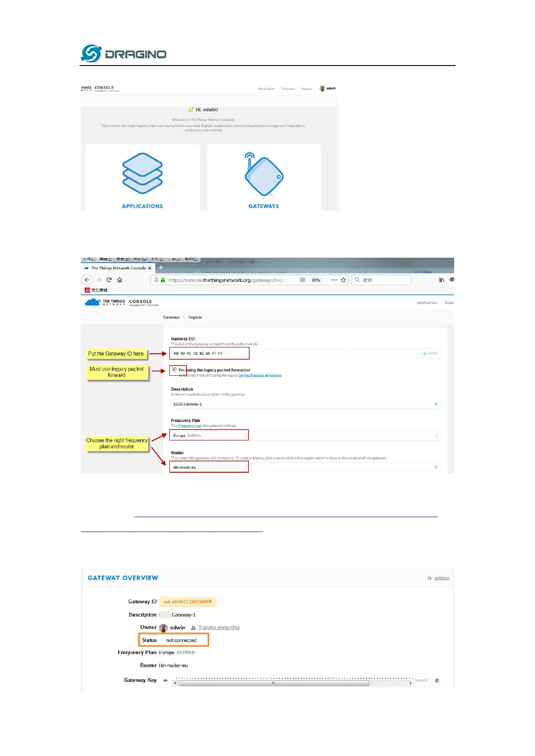Copy the Gateway Key with clipboard icon
This screenshot has height=756, width=535.
pyautogui.click(x=437, y=680)
